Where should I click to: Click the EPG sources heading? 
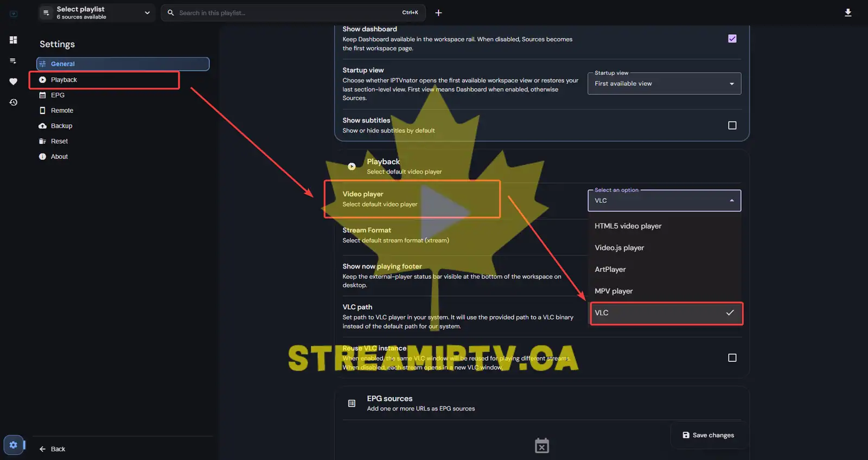click(390, 399)
